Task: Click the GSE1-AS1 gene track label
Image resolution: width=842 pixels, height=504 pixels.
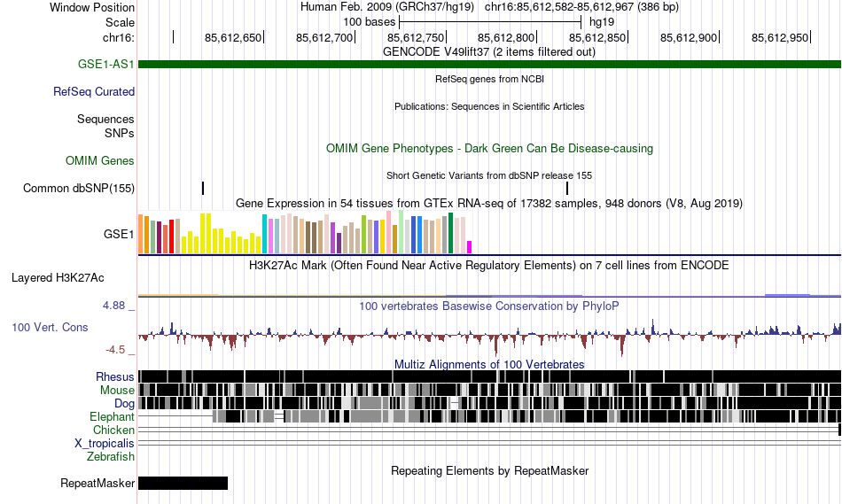Action: click(105, 64)
